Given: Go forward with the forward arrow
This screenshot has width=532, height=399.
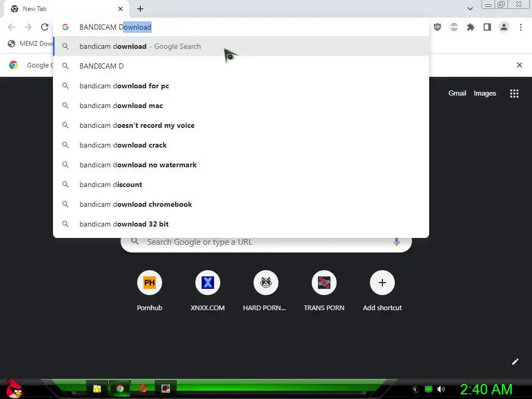Looking at the screenshot, I should (x=28, y=27).
